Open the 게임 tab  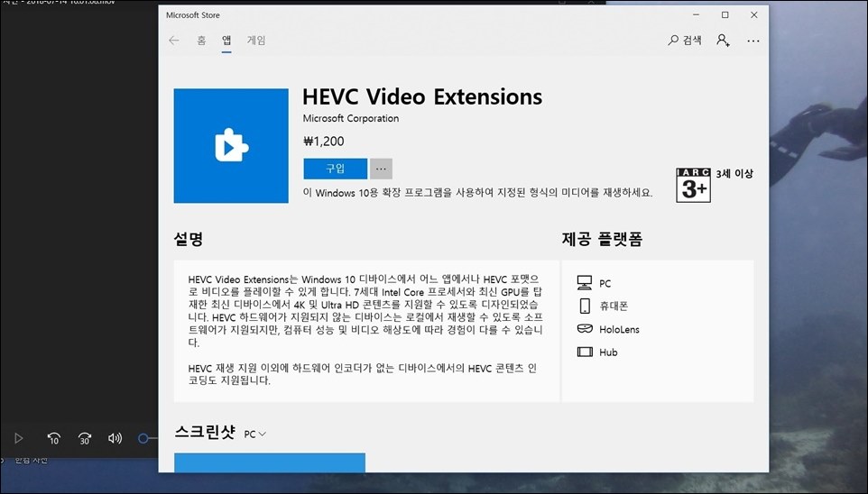pos(256,41)
